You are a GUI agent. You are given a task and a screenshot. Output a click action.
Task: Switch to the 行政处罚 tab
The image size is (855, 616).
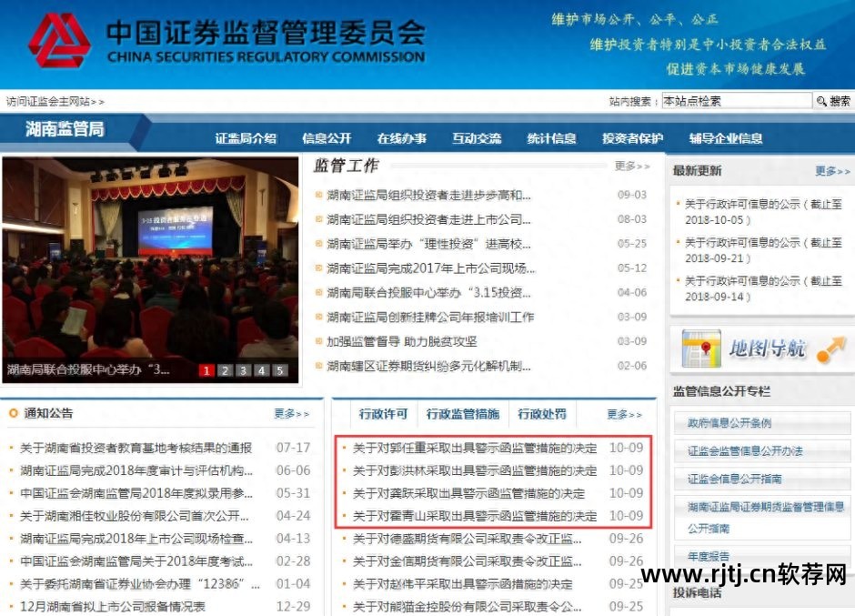click(543, 413)
